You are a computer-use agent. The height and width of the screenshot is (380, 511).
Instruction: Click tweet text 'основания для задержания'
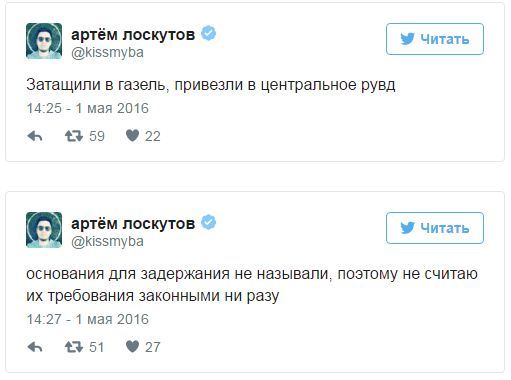128,274
